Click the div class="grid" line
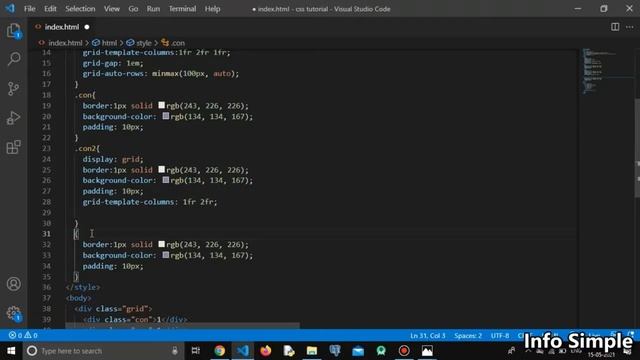Screen dimensions: 640x360 tap(113, 309)
